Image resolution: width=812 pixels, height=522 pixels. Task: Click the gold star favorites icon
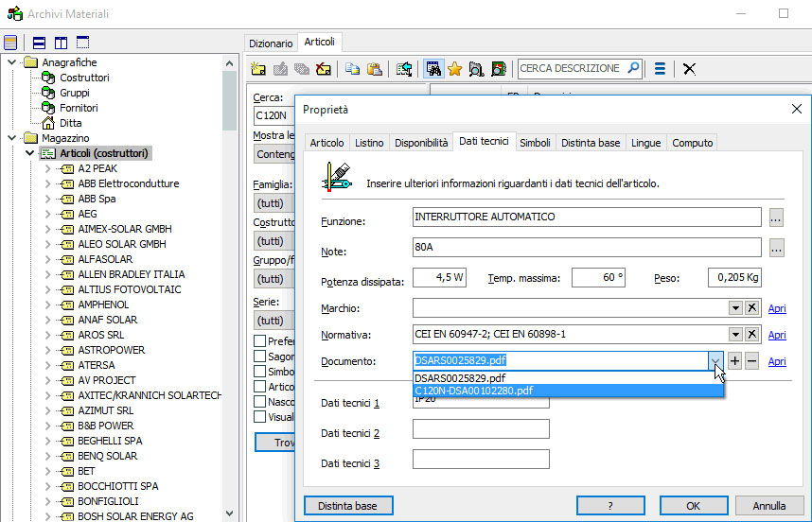click(x=454, y=69)
